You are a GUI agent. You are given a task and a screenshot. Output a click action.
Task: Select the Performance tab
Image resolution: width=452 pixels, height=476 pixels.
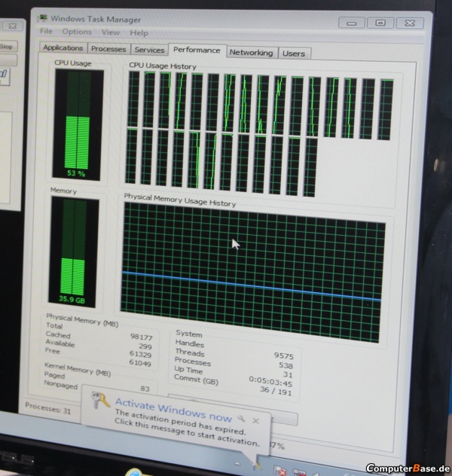[x=197, y=50]
